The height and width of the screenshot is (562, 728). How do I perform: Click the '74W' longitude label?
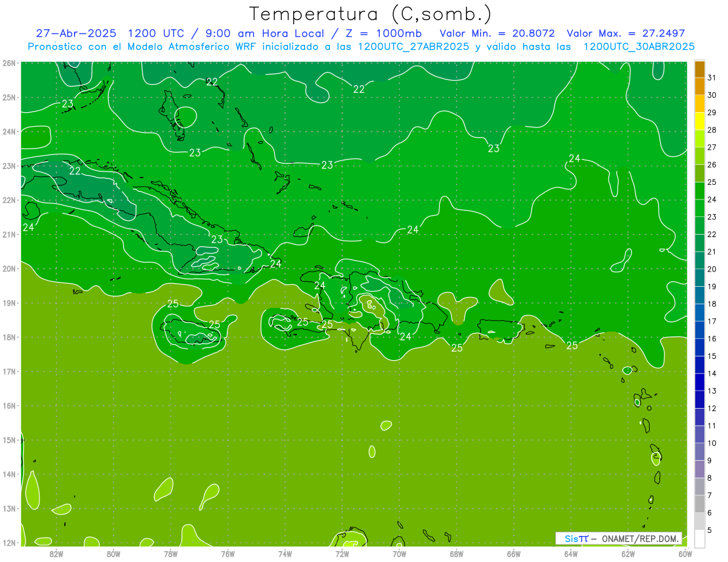click(x=285, y=554)
